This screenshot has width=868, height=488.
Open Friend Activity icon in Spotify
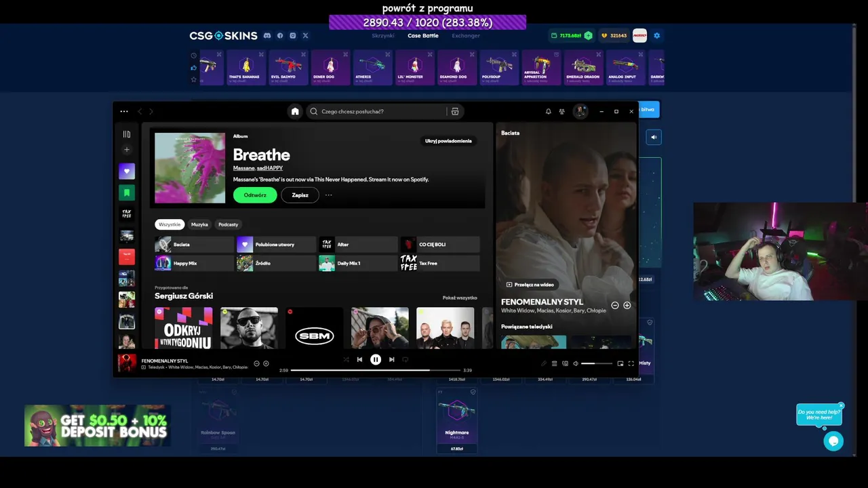tap(561, 111)
